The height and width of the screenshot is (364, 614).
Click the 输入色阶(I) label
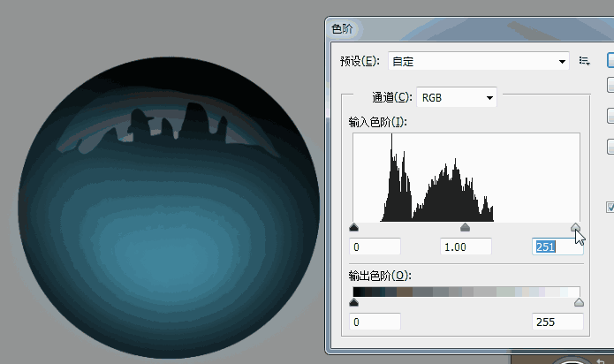click(x=378, y=122)
